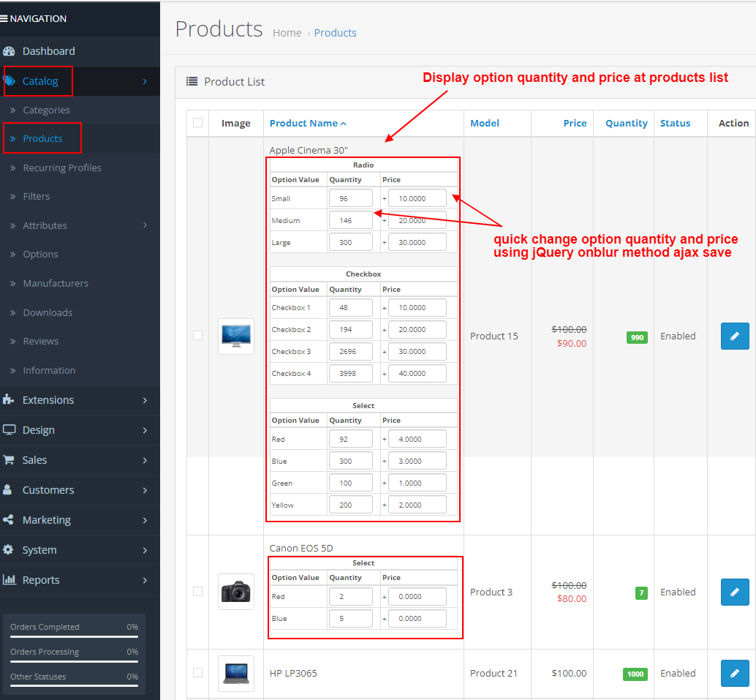Open the HP LP3065 laptop thumbnail
The image size is (756, 700).
point(235,674)
